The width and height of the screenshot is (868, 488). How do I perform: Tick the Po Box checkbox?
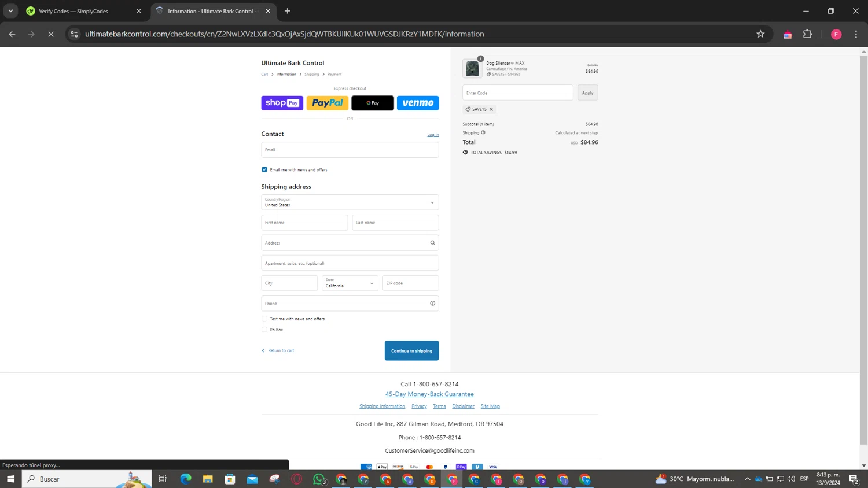(x=264, y=330)
